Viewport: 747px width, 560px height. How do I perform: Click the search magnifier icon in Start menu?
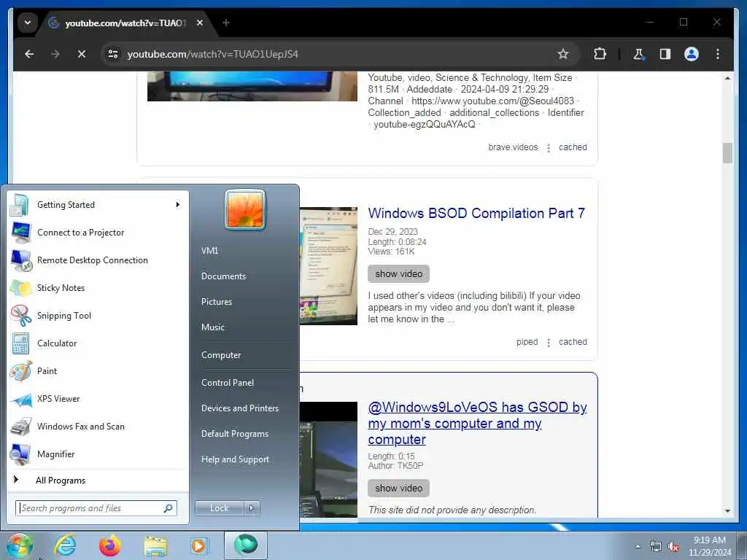pos(169,508)
